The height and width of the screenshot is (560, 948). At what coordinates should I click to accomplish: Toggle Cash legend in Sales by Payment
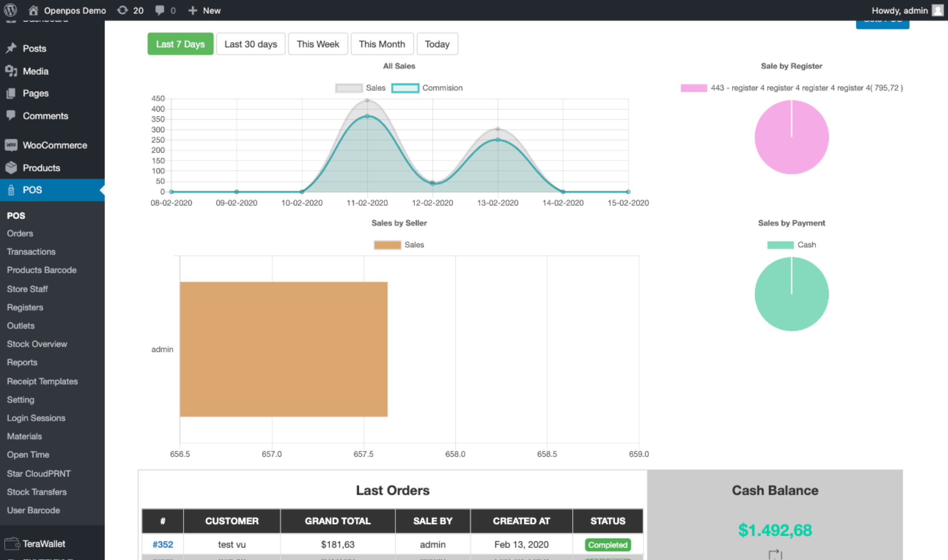tap(780, 245)
